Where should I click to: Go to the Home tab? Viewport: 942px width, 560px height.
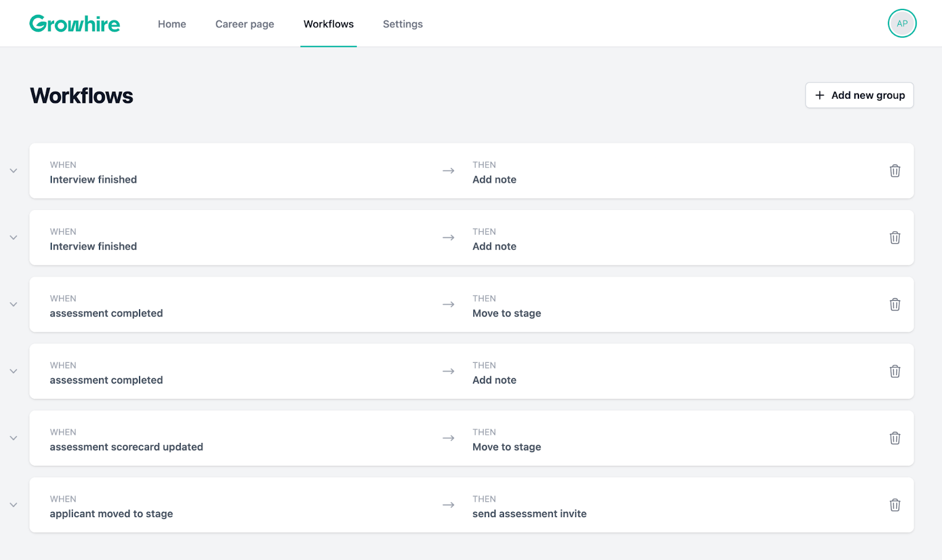172,24
